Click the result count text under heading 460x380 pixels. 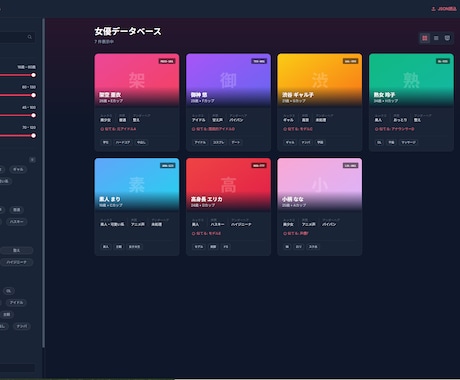pyautogui.click(x=104, y=42)
